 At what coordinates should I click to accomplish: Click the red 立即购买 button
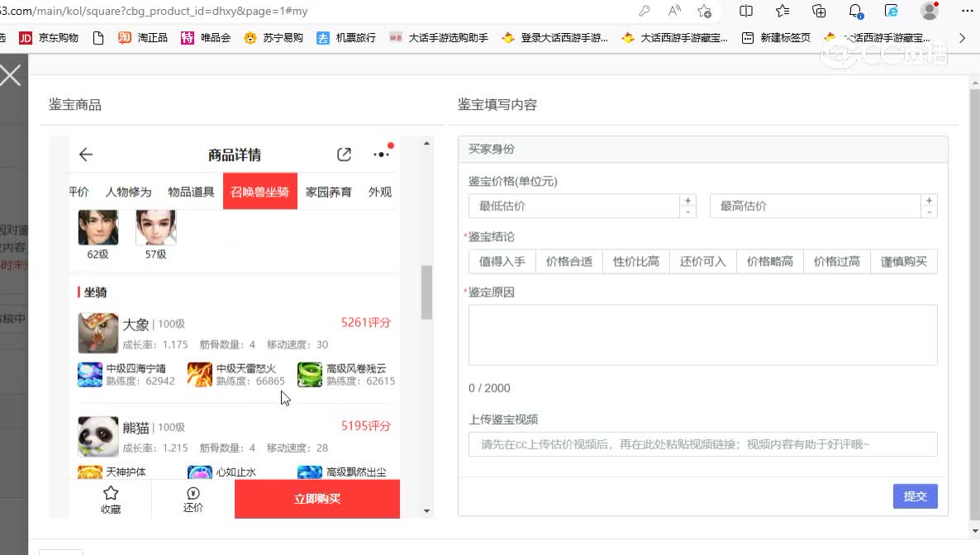point(317,499)
